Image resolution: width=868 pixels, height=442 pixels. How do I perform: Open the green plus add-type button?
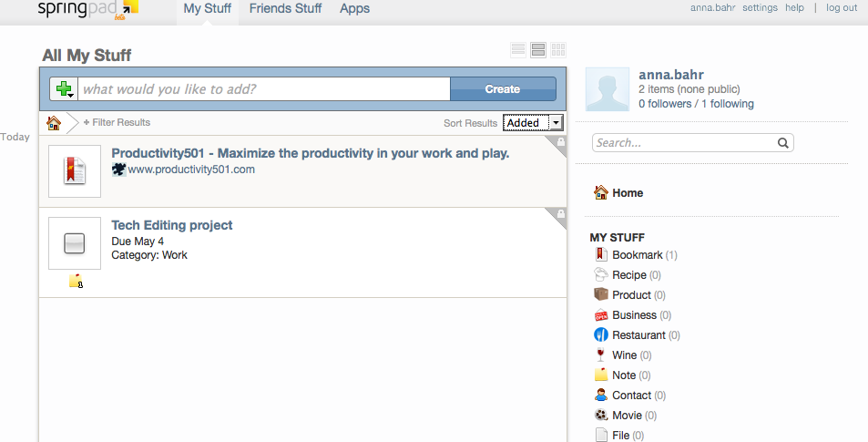click(65, 89)
